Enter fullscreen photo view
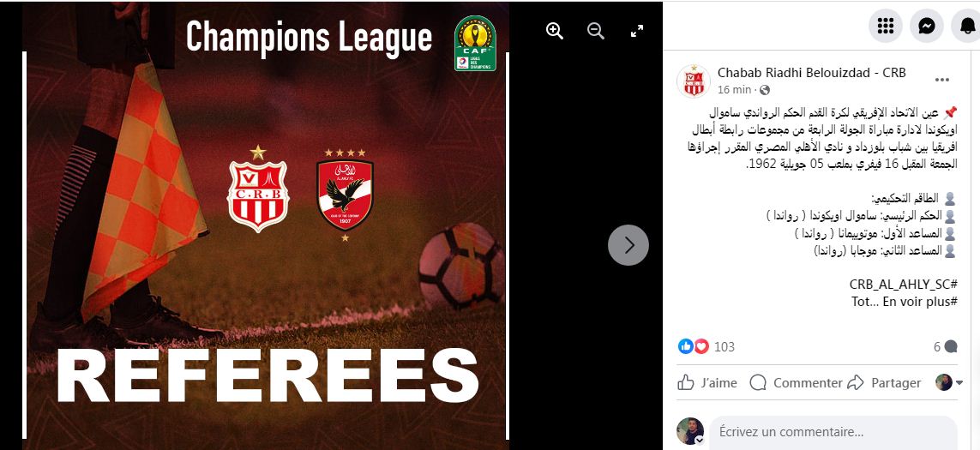Image resolution: width=980 pixels, height=450 pixels. [637, 31]
